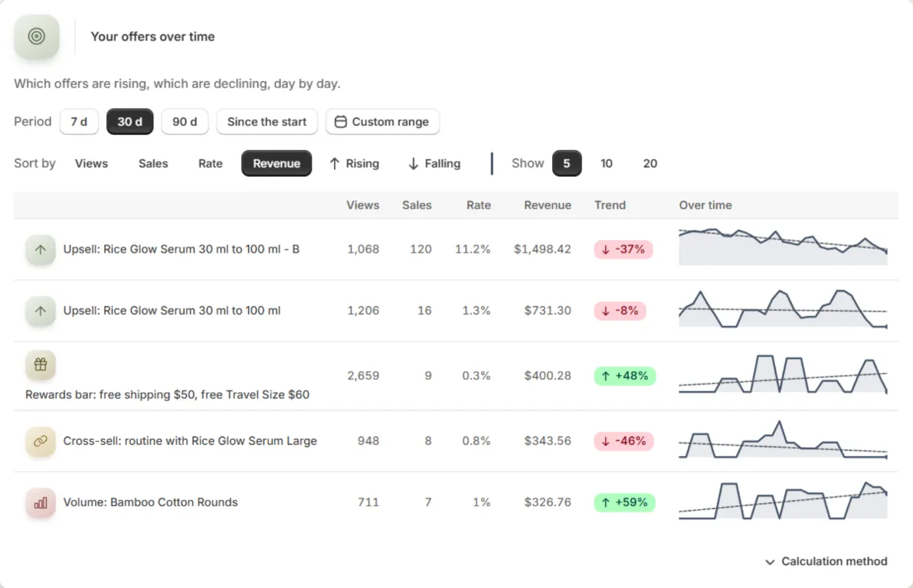Open sparkline chart for Rewards bar row
The height and width of the screenshot is (588, 913).
point(783,374)
